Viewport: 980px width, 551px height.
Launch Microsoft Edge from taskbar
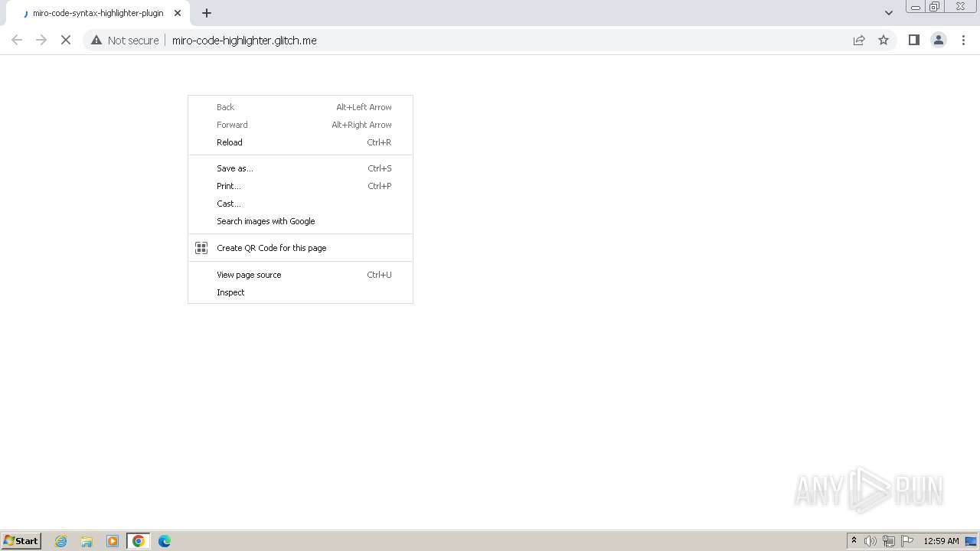(x=165, y=541)
